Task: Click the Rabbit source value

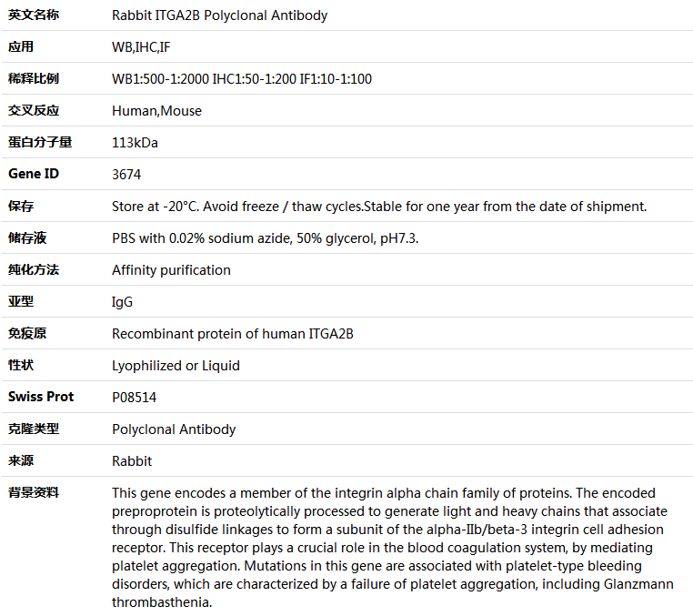Action: click(132, 460)
